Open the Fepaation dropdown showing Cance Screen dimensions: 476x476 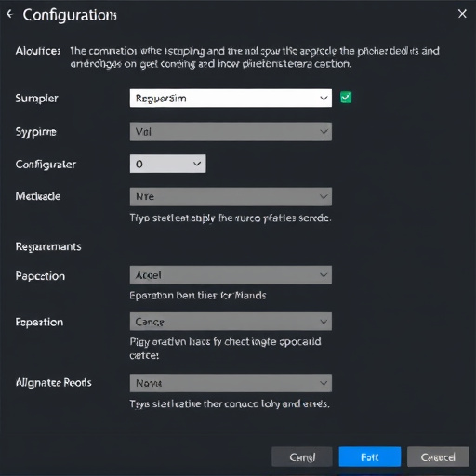coord(231,322)
